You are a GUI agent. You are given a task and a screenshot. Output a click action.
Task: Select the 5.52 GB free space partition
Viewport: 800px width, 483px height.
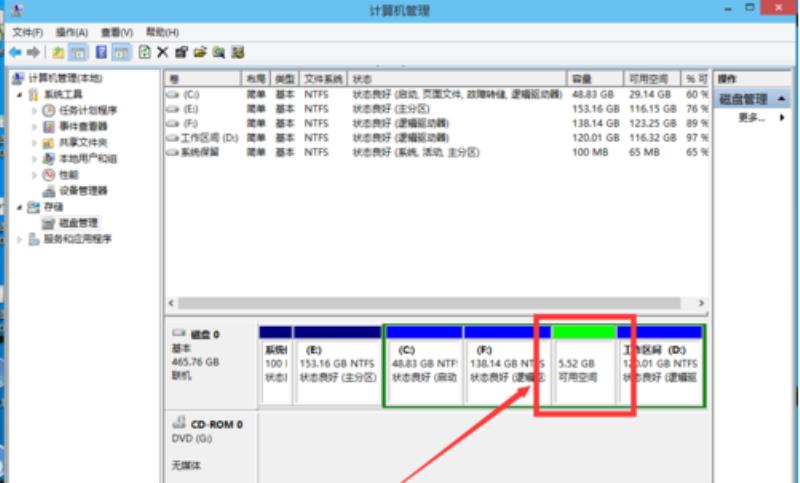[x=585, y=370]
